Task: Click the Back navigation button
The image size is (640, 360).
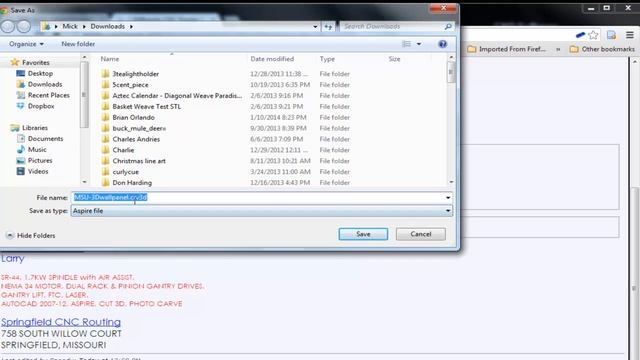Action: click(x=7, y=27)
